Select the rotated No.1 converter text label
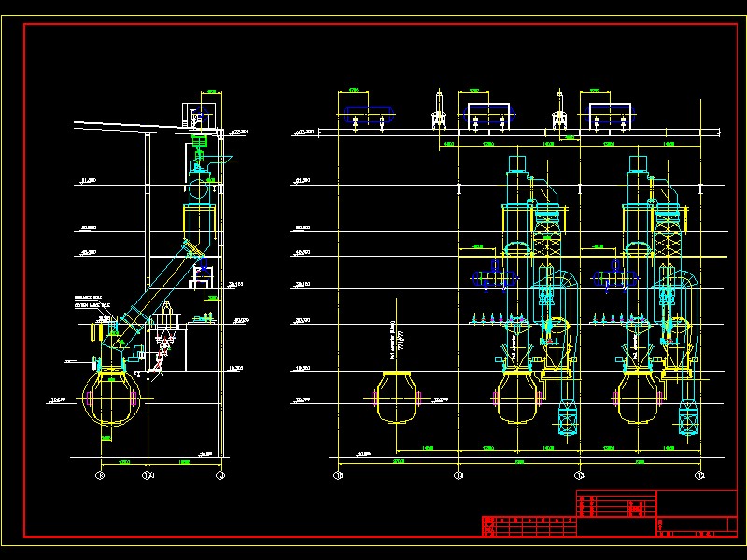 (x=392, y=340)
